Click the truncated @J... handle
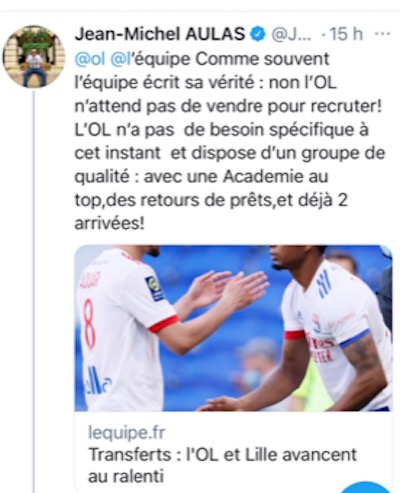 pos(292,34)
